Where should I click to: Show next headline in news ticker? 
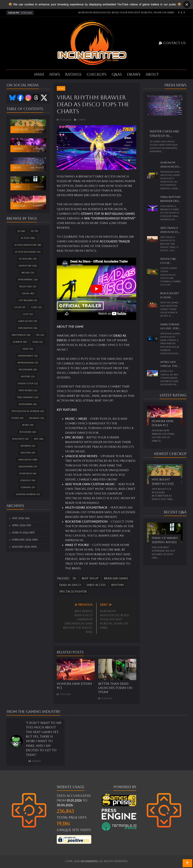pos(184,12)
